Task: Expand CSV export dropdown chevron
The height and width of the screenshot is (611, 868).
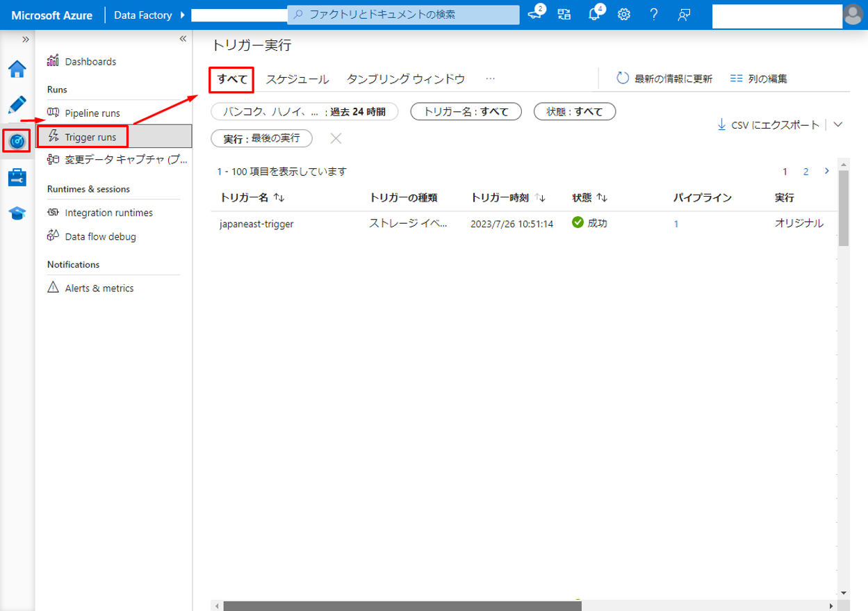Action: tap(837, 125)
